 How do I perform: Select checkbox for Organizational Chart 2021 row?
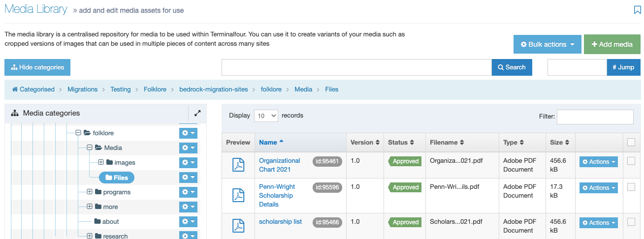coord(631,161)
